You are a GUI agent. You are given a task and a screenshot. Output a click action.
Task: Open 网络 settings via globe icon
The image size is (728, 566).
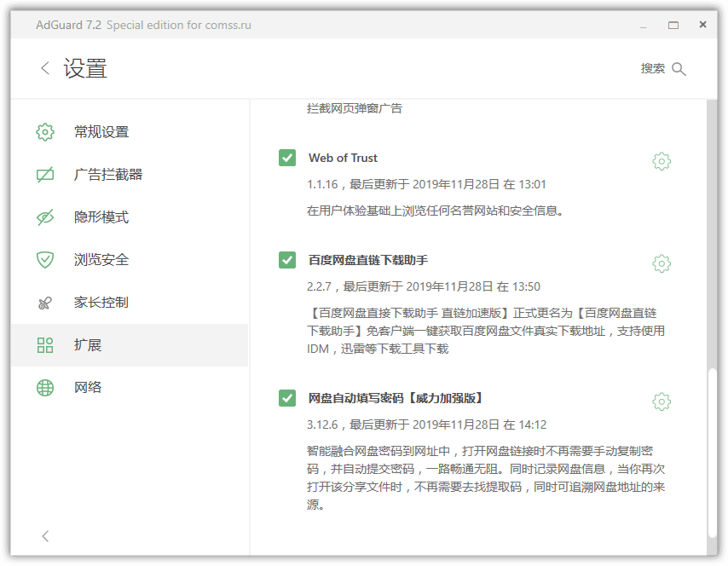tap(44, 387)
